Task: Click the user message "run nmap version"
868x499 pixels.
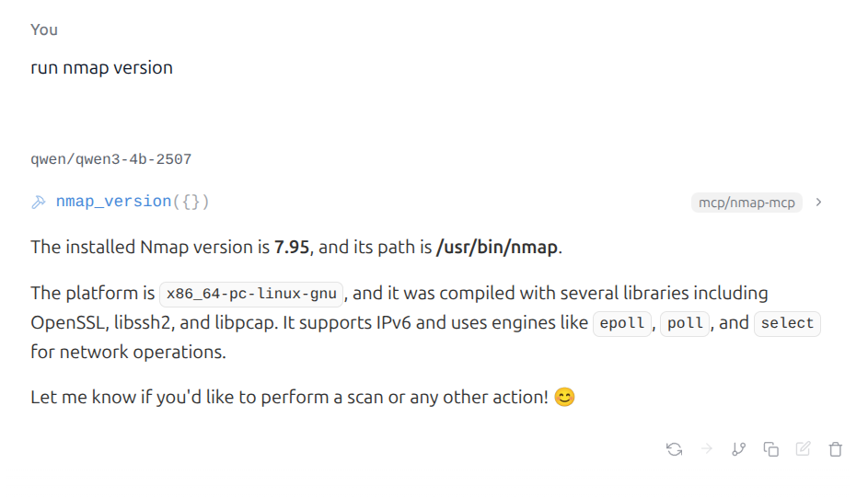Action: tap(101, 67)
